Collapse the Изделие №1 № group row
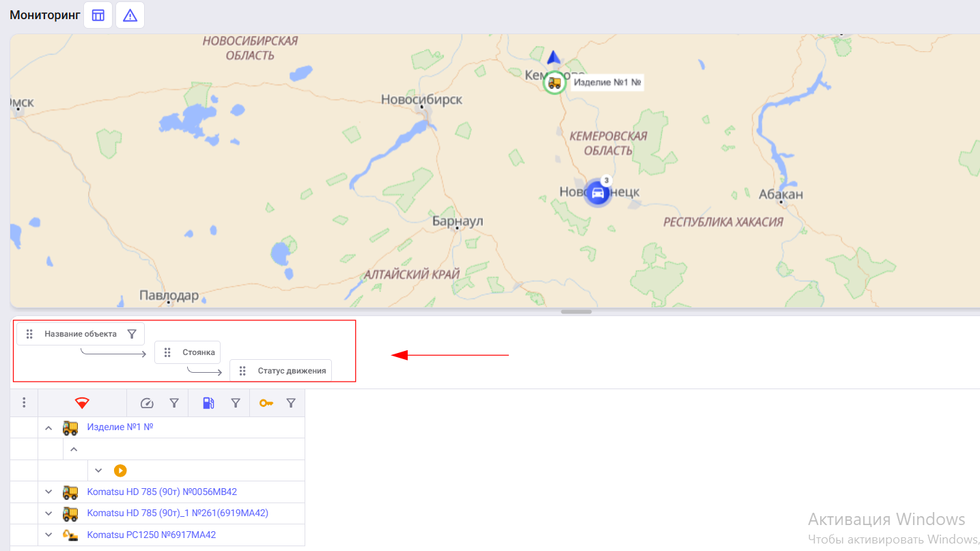The height and width of the screenshot is (551, 980). tap(48, 427)
